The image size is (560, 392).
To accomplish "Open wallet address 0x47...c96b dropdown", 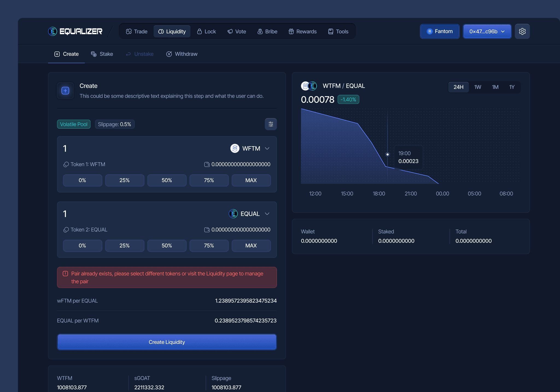I will (x=487, y=31).
